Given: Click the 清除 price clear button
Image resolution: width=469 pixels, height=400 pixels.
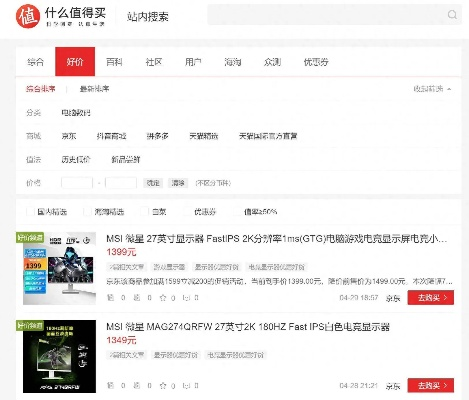Looking at the screenshot, I should tap(178, 183).
